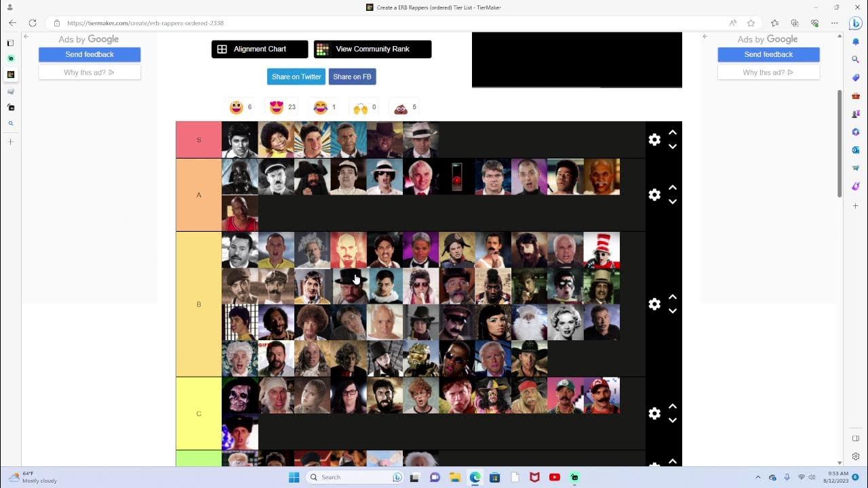The image size is (868, 488).
Task: Select the light-orange B tier label
Action: pos(199,304)
